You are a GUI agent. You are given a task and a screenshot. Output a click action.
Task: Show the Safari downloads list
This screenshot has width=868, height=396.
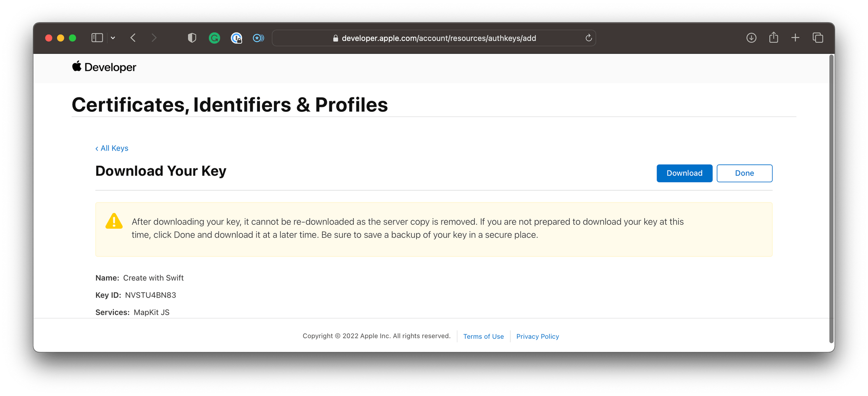[751, 38]
